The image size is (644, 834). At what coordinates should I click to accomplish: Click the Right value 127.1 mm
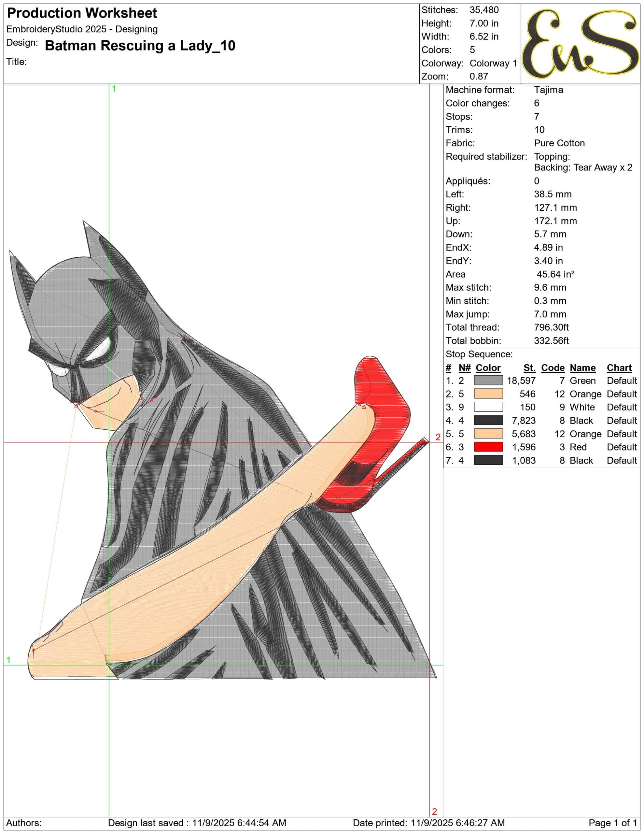tap(555, 208)
